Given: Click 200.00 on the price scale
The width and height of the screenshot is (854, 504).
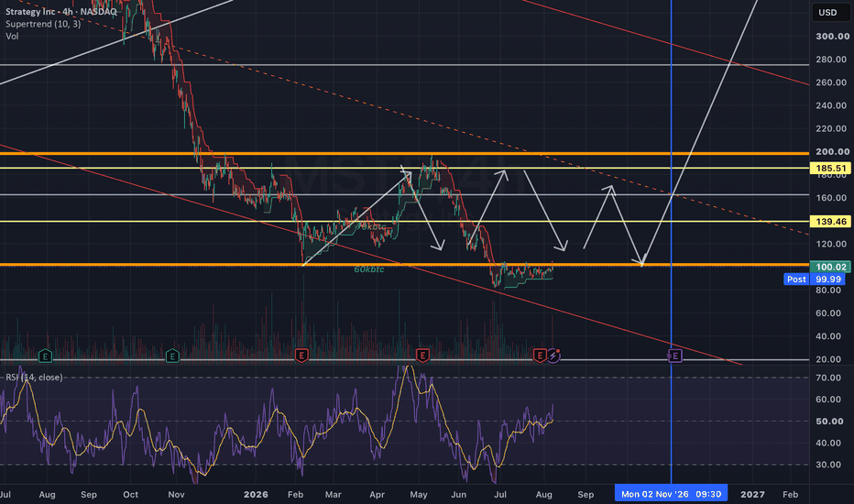Looking at the screenshot, I should [x=832, y=151].
